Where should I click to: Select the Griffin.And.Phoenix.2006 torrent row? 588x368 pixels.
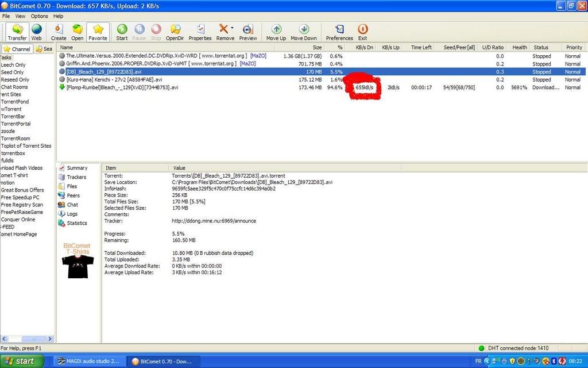pyautogui.click(x=322, y=64)
